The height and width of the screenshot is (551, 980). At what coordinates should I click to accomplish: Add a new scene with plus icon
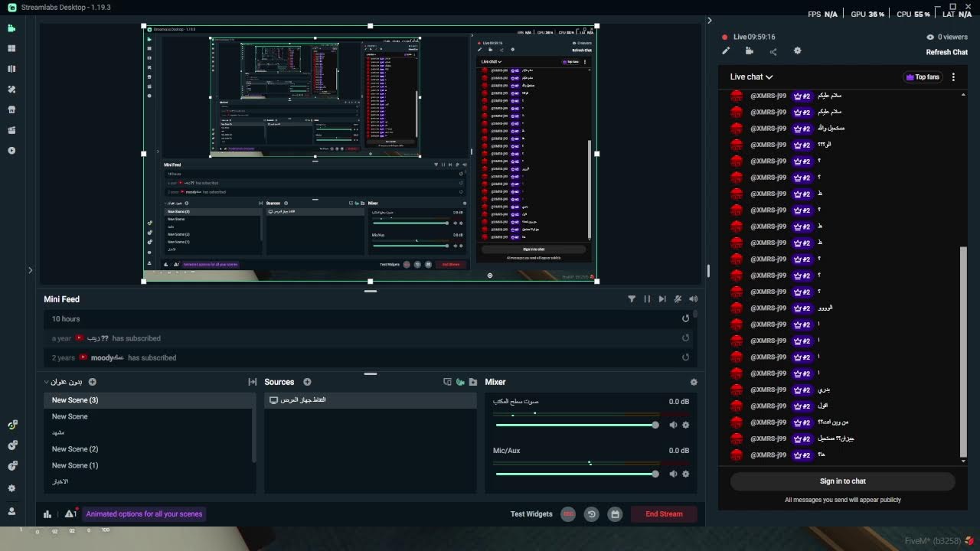click(x=93, y=382)
